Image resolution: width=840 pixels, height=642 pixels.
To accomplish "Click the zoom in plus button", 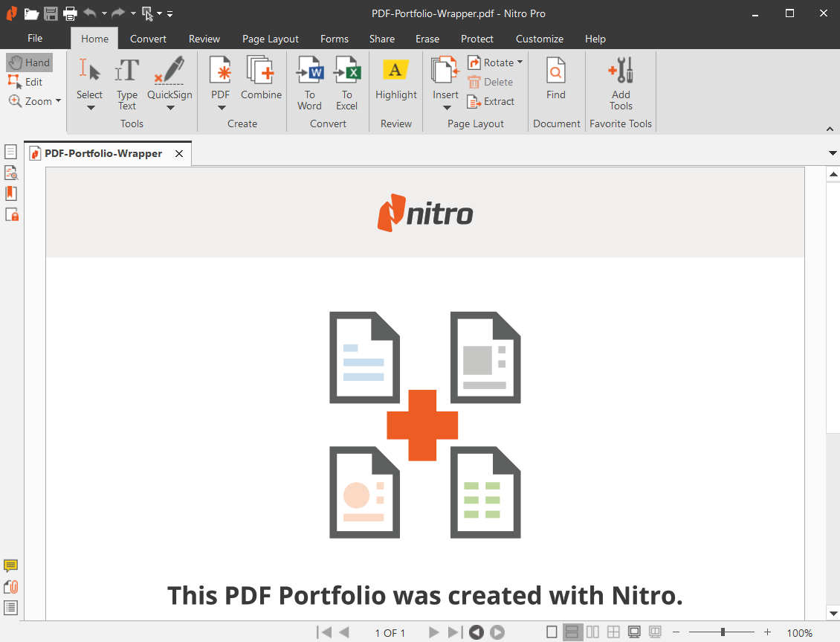I will pyautogui.click(x=767, y=632).
